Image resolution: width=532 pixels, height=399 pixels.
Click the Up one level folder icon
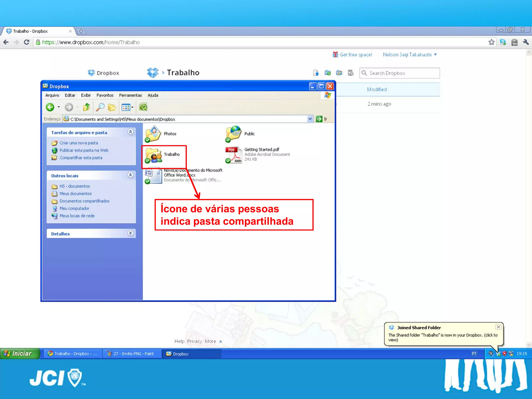(87, 107)
